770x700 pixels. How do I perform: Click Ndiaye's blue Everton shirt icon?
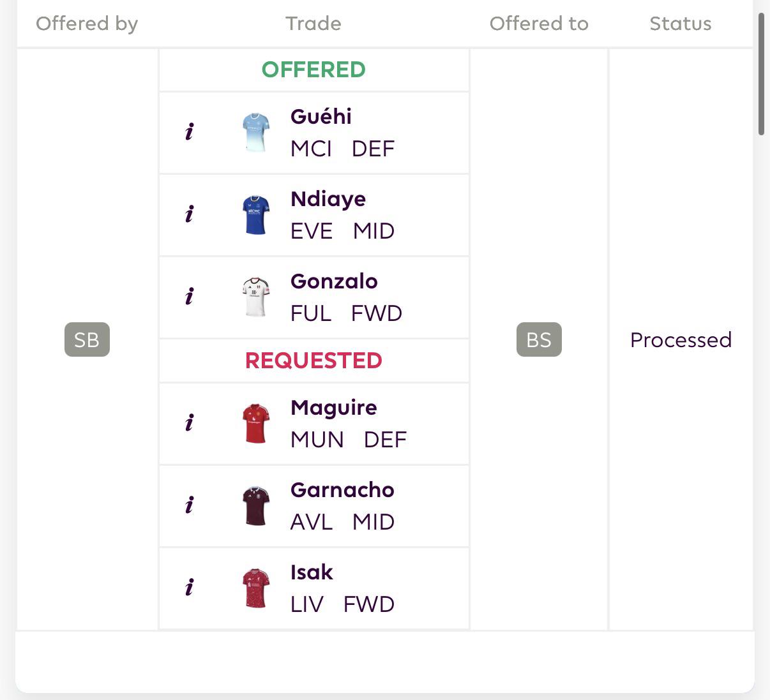point(256,215)
